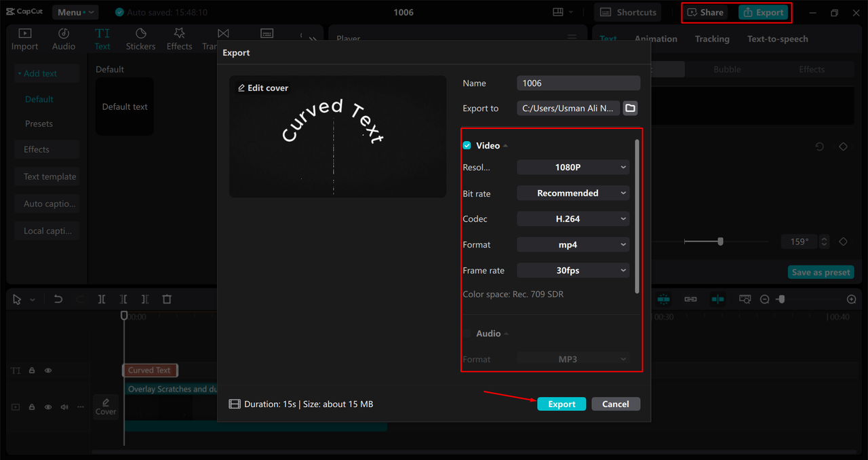Click the timeline zoom slider handle
The height and width of the screenshot is (460, 868).
coord(781,299)
